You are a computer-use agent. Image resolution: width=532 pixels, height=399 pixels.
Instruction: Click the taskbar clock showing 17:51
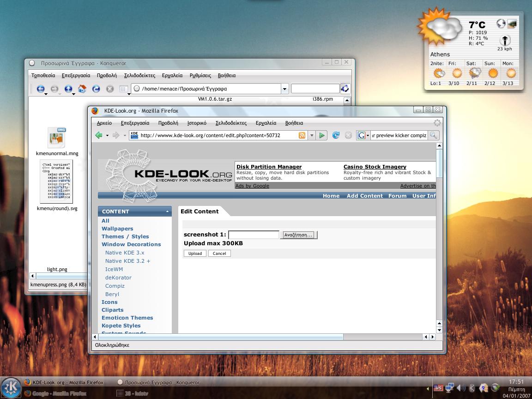(x=516, y=382)
